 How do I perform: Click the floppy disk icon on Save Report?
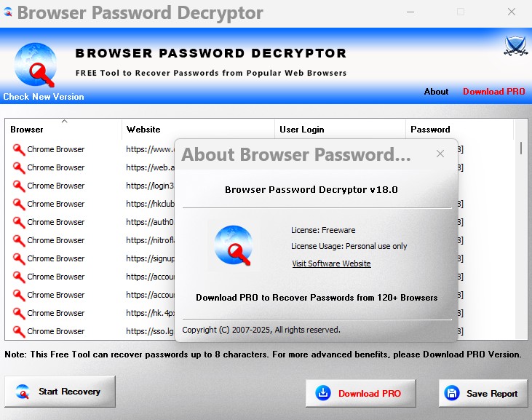click(452, 393)
